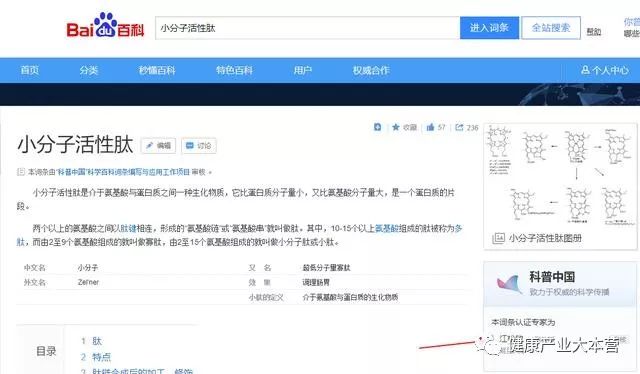Click the 小分子活性肽 page title
The height and width of the screenshot is (374, 640).
[76, 145]
